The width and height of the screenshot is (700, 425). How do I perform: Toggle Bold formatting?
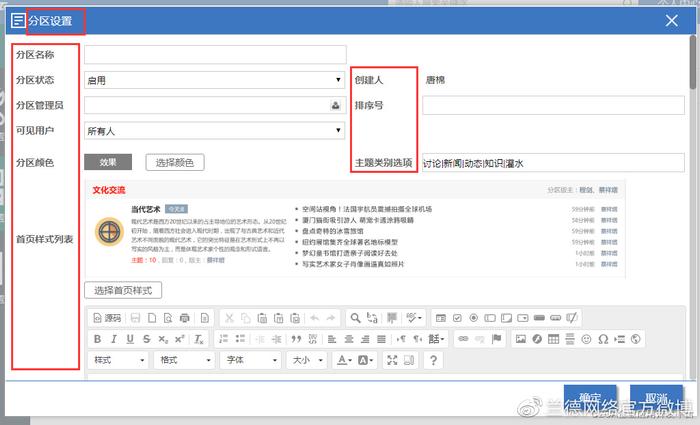(x=97, y=339)
